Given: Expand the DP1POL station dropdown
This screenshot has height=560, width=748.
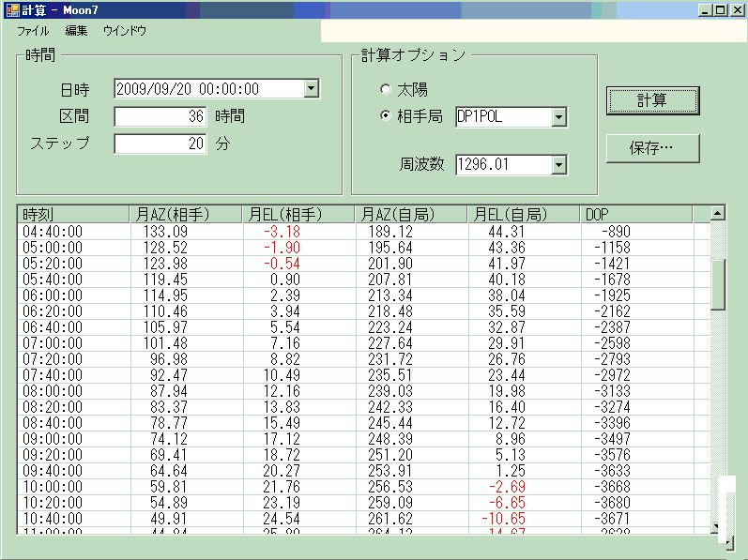Looking at the screenshot, I should click(x=559, y=117).
